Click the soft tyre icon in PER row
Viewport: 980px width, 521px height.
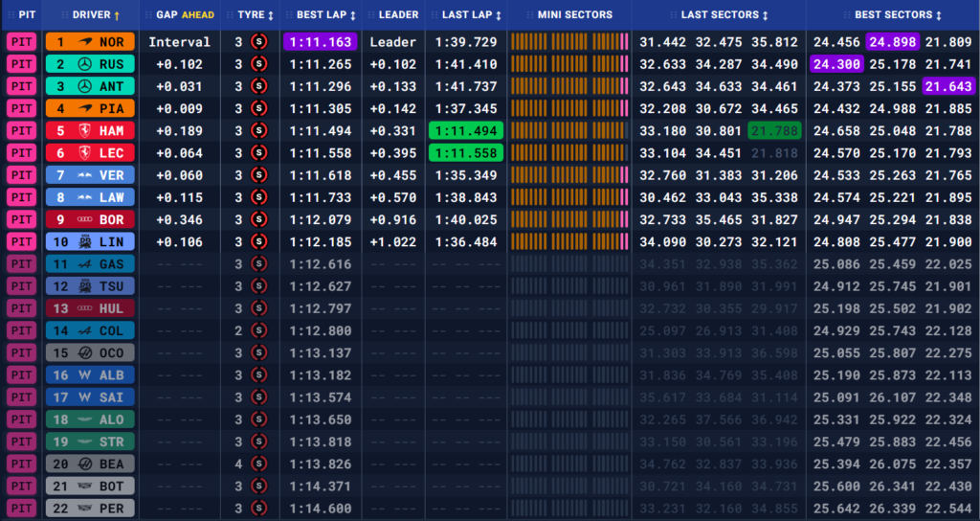coord(258,508)
